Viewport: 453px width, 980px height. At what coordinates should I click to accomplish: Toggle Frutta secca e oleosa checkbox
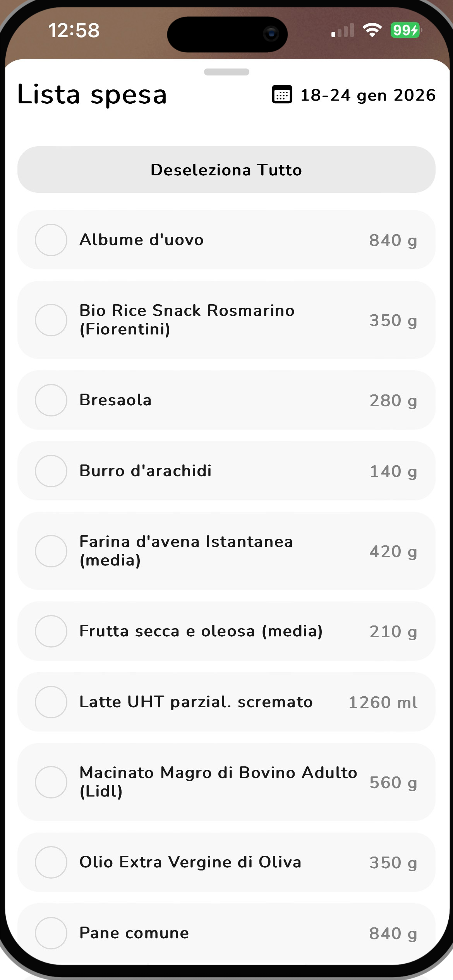tap(51, 631)
